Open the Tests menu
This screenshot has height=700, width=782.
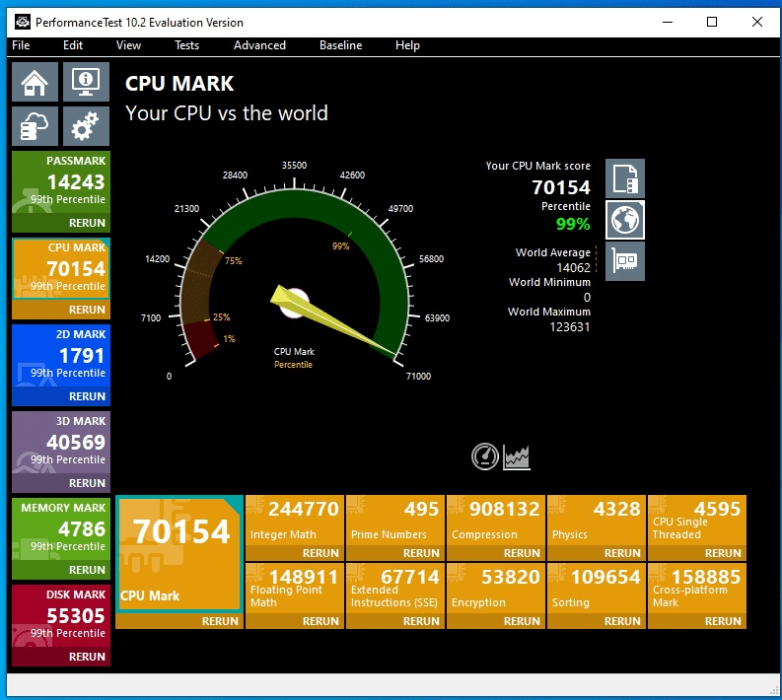pos(187,45)
